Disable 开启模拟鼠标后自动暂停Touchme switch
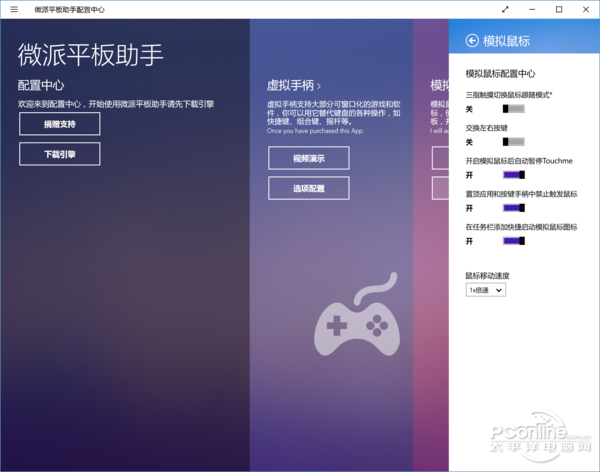Viewport: 600px width, 472px height. [514, 175]
